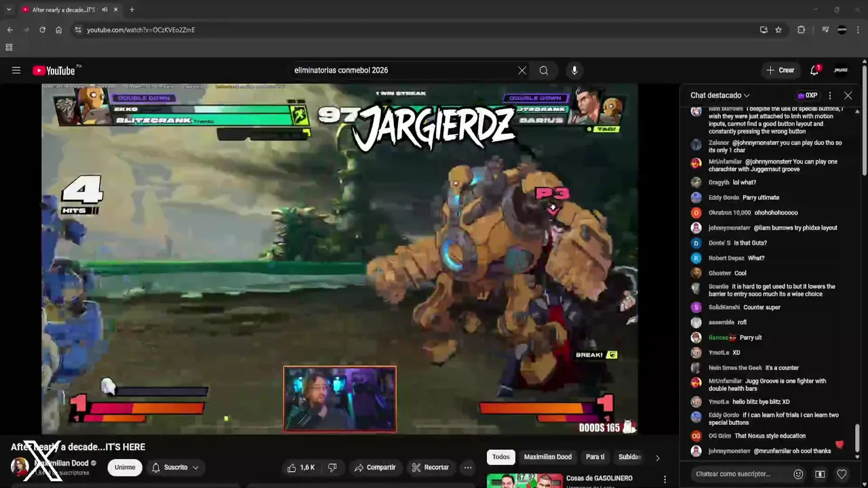The image size is (868, 488).
Task: Open the Maximilian Dood channel name
Action: 62,464
